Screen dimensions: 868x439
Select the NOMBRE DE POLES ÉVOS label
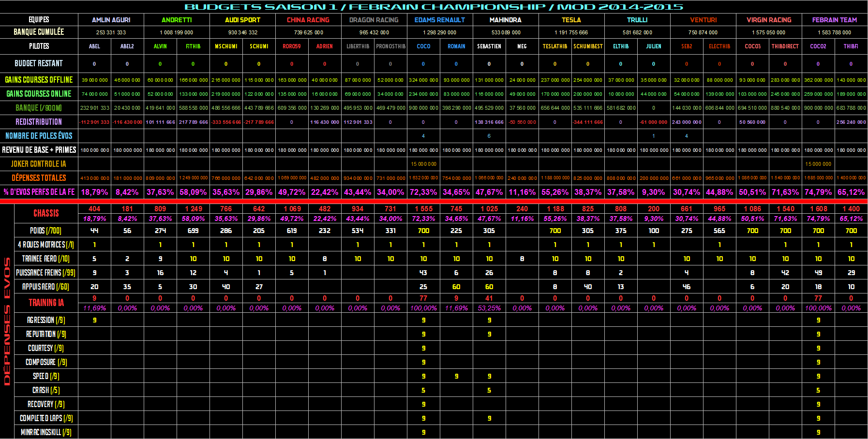click(39, 136)
